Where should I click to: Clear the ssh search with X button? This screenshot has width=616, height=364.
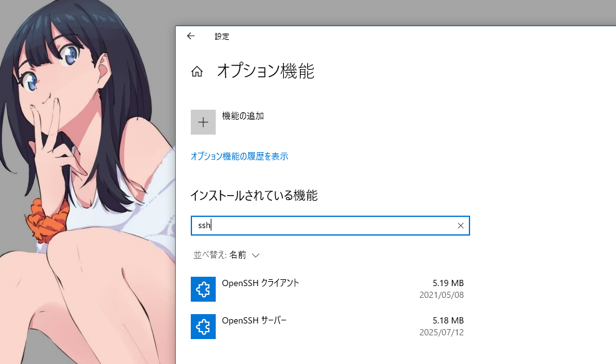(461, 226)
